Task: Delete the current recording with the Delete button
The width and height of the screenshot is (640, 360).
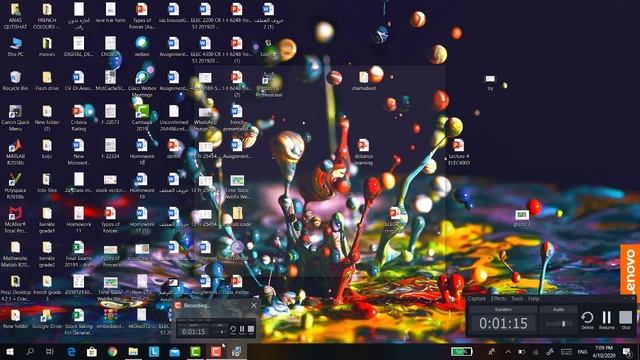Action: pos(587,320)
